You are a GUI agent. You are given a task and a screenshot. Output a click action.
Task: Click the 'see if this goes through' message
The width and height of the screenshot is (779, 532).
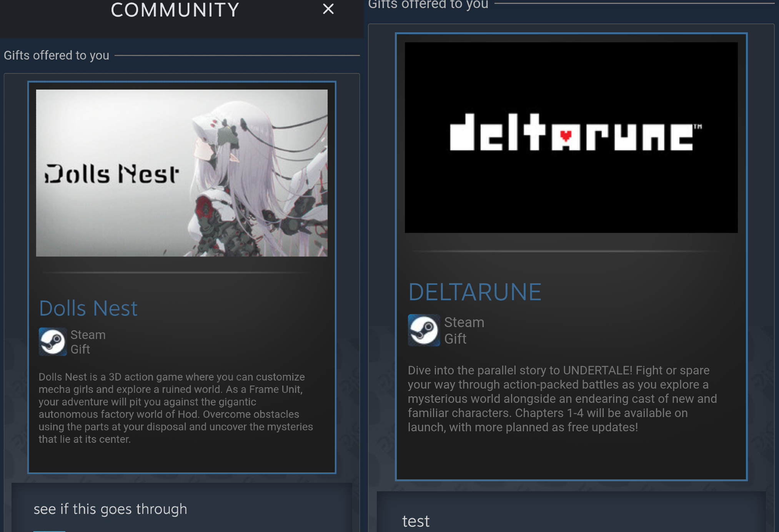coord(110,509)
